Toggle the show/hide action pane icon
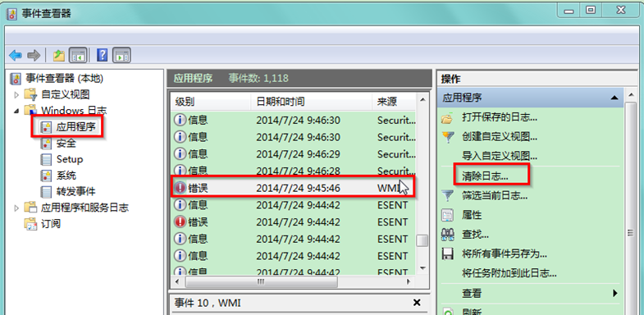Image resolution: width=644 pixels, height=315 pixels. pyautogui.click(x=122, y=55)
